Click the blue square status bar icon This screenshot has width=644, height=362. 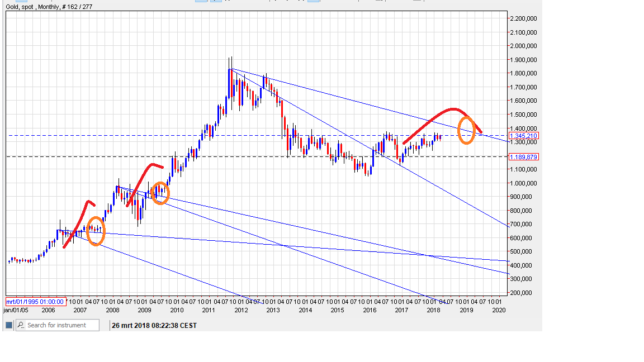click(9, 325)
